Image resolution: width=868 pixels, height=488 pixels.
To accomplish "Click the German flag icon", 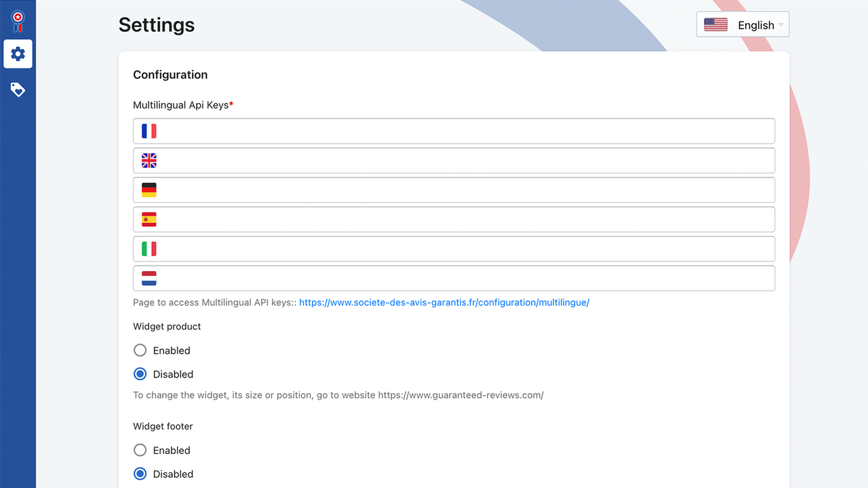I will (149, 190).
